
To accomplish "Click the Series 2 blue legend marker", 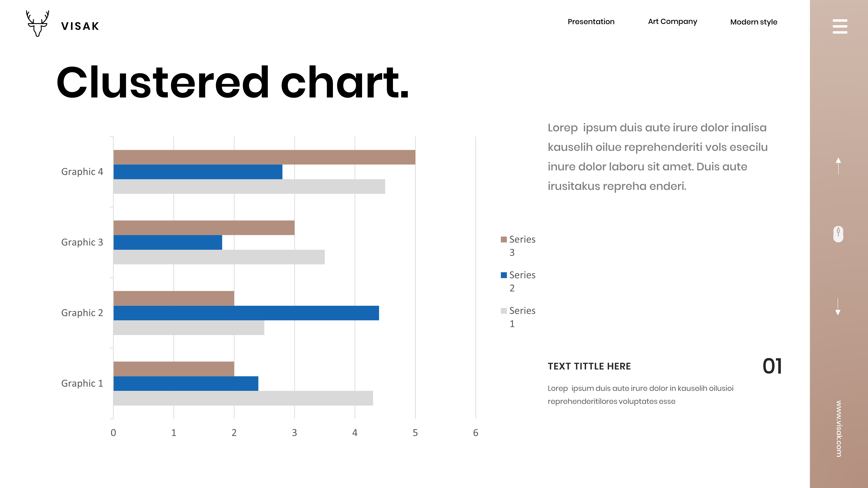I will 504,275.
